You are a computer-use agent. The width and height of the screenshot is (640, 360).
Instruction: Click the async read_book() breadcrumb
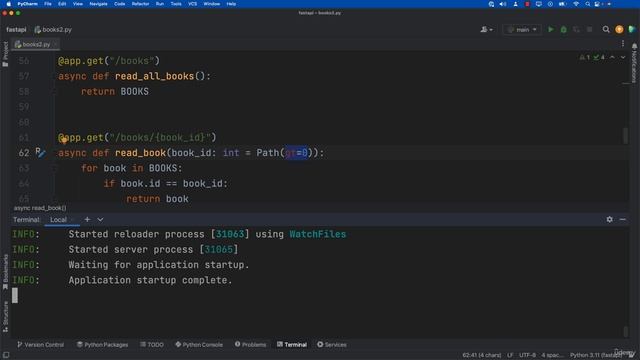point(40,208)
